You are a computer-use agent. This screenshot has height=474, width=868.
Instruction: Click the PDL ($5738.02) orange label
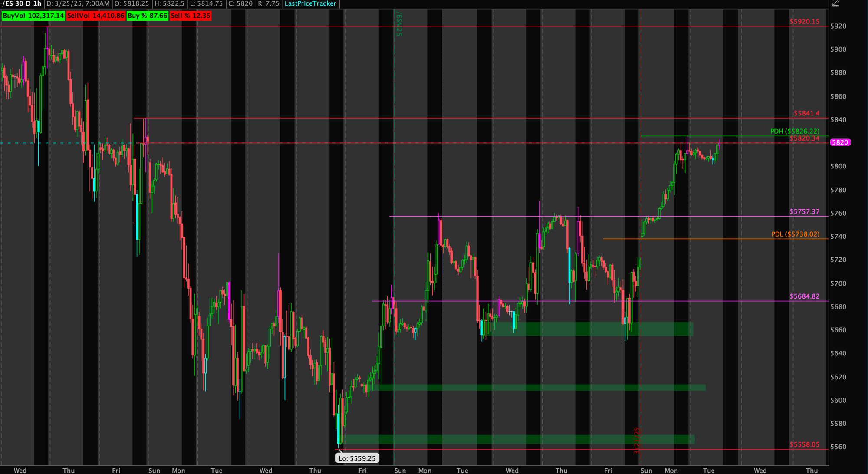point(795,234)
